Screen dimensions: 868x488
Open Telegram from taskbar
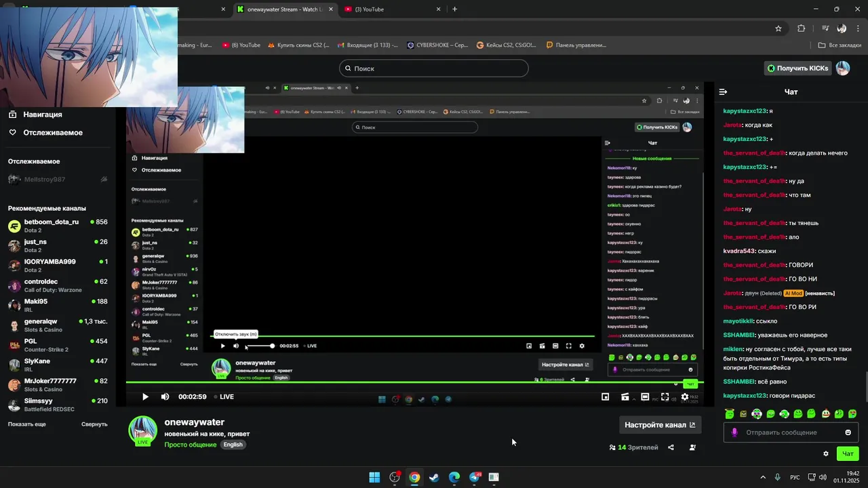click(475, 477)
